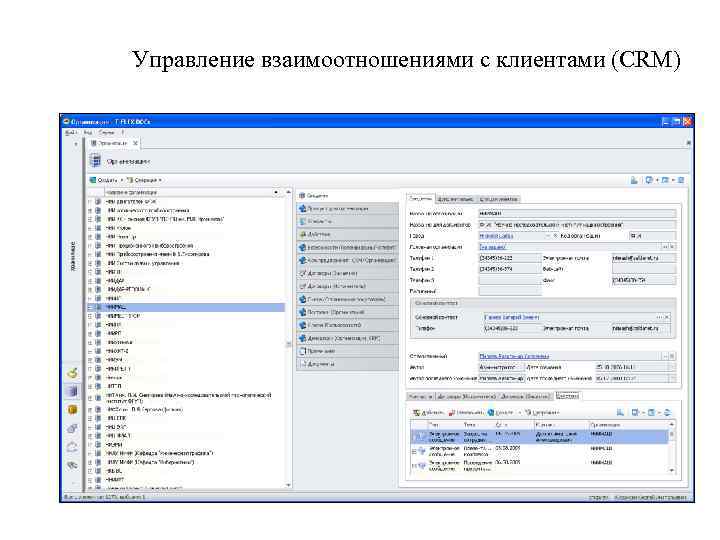This screenshot has height=540, width=720.
Task: Select Сведения at the top of the middle panel
Action: click(x=348, y=196)
